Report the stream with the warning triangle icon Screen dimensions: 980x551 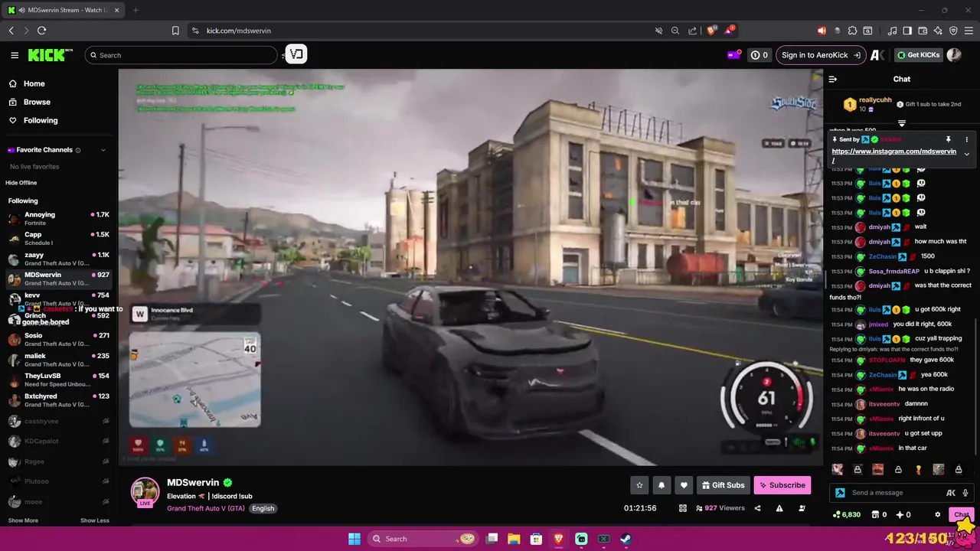pyautogui.click(x=779, y=508)
